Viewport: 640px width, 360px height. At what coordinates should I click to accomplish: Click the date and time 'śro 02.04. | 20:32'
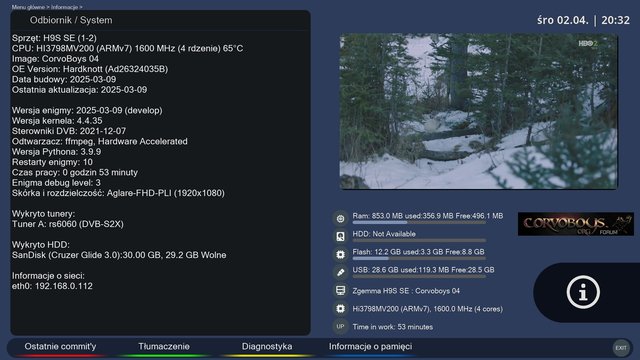pyautogui.click(x=583, y=20)
